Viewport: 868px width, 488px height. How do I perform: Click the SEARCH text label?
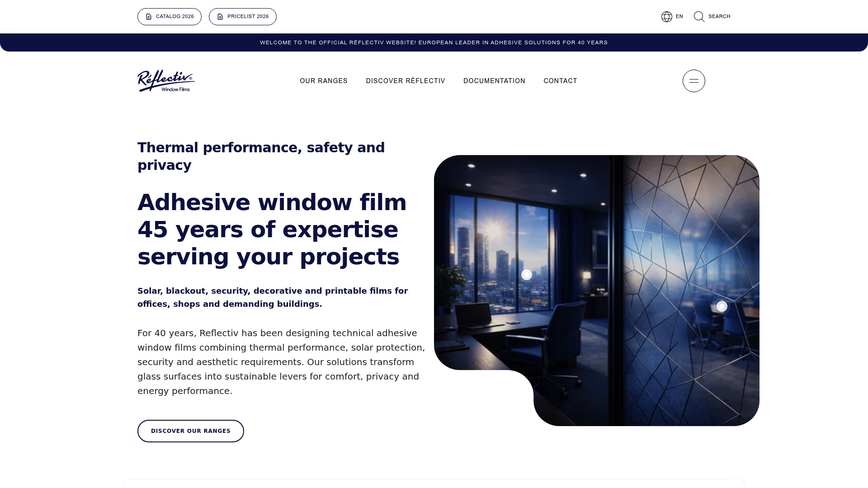coord(719,17)
